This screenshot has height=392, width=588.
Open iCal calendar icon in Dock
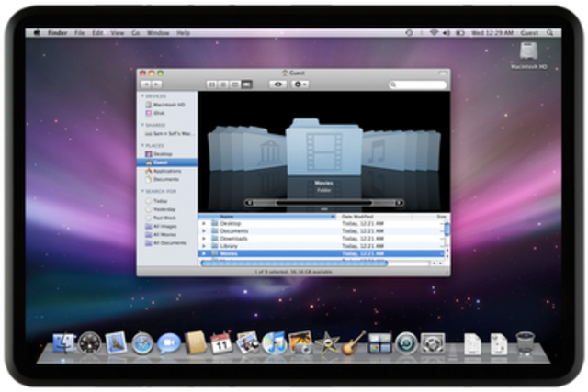coord(220,342)
